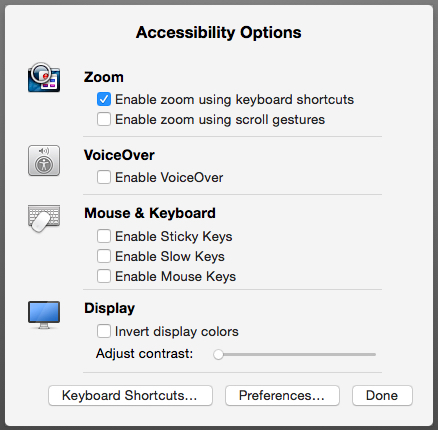Check the Enable Mouse Keys option
Image resolution: width=438 pixels, height=430 pixels.
104,276
